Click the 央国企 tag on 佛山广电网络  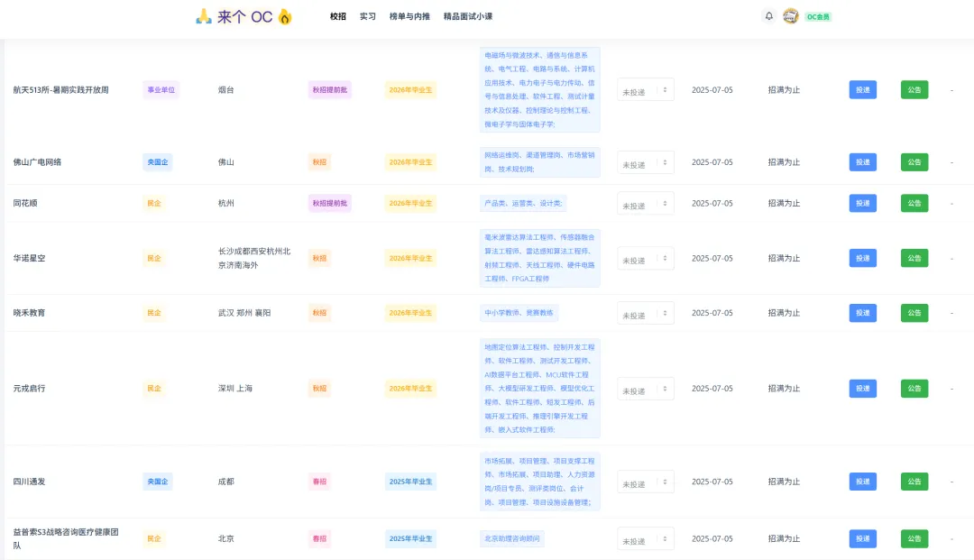157,162
